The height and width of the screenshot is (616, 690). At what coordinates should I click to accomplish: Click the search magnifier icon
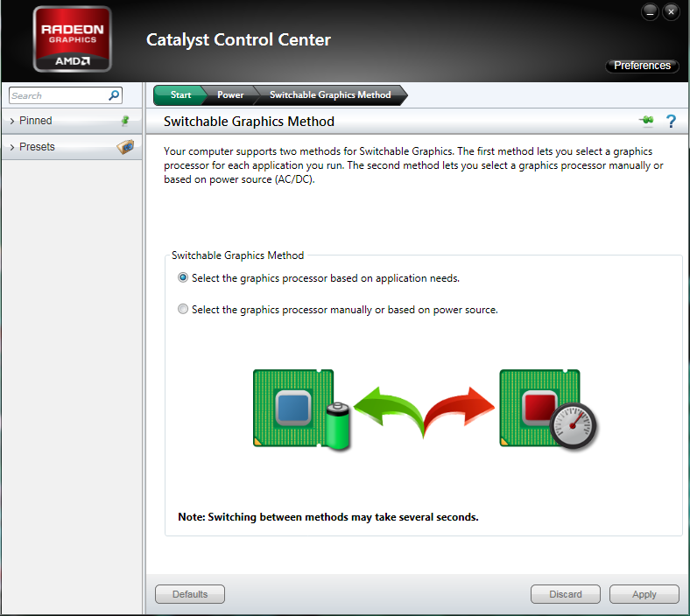pos(114,95)
